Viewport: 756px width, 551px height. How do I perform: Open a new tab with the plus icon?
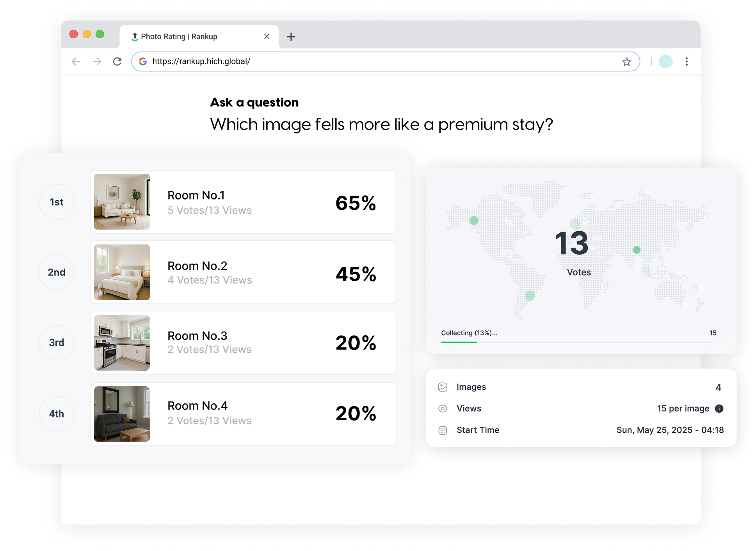tap(291, 37)
